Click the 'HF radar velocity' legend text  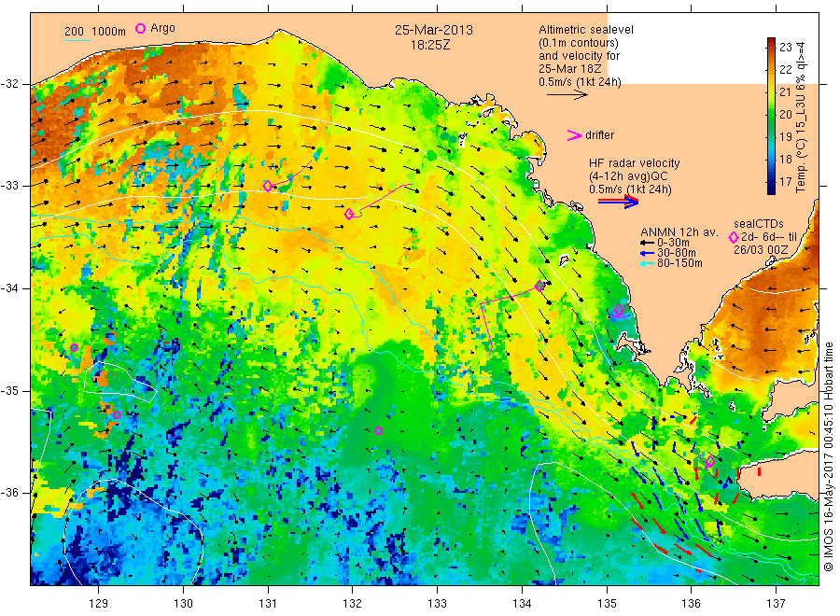[635, 162]
